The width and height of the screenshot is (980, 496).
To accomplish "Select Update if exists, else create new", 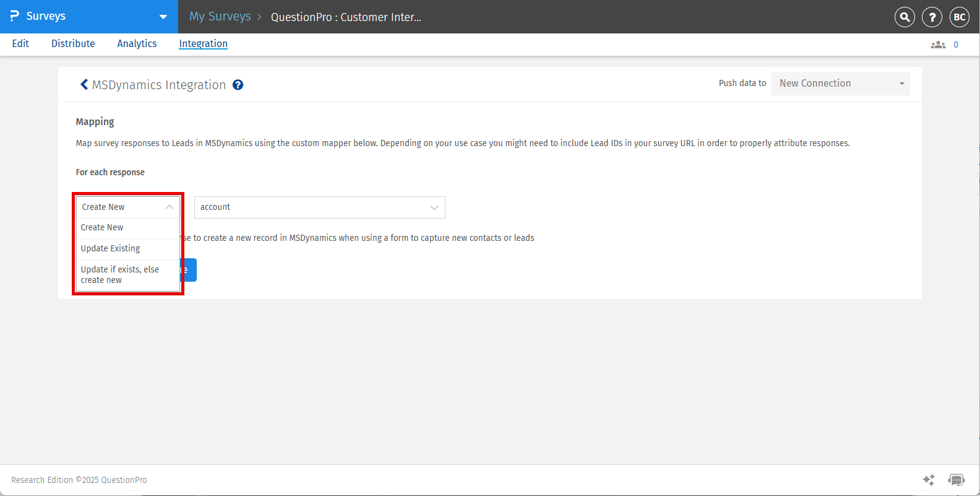I will point(120,274).
